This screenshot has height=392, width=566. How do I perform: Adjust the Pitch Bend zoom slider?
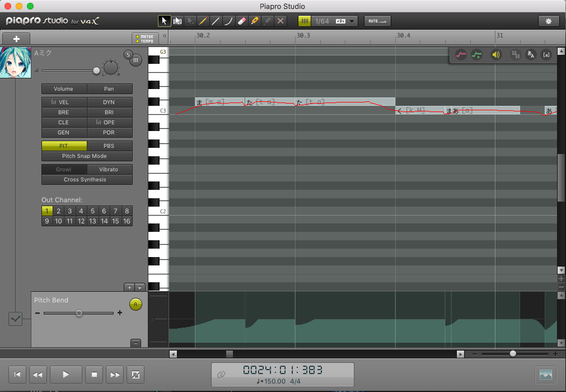(x=79, y=313)
